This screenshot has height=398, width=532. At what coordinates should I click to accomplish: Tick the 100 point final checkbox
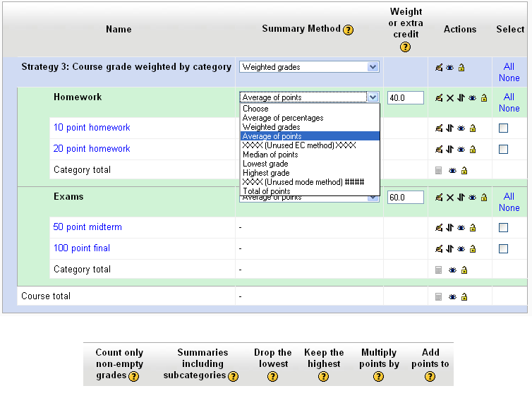pyautogui.click(x=504, y=249)
